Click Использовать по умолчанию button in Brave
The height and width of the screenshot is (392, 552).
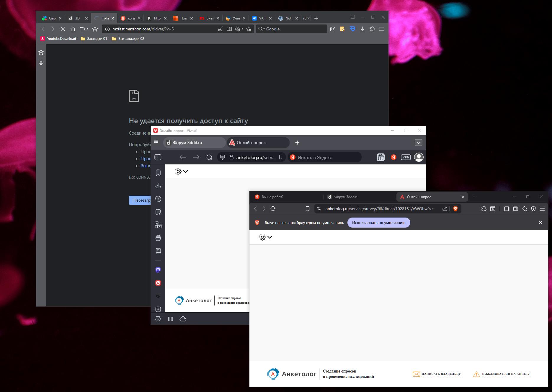click(x=379, y=223)
